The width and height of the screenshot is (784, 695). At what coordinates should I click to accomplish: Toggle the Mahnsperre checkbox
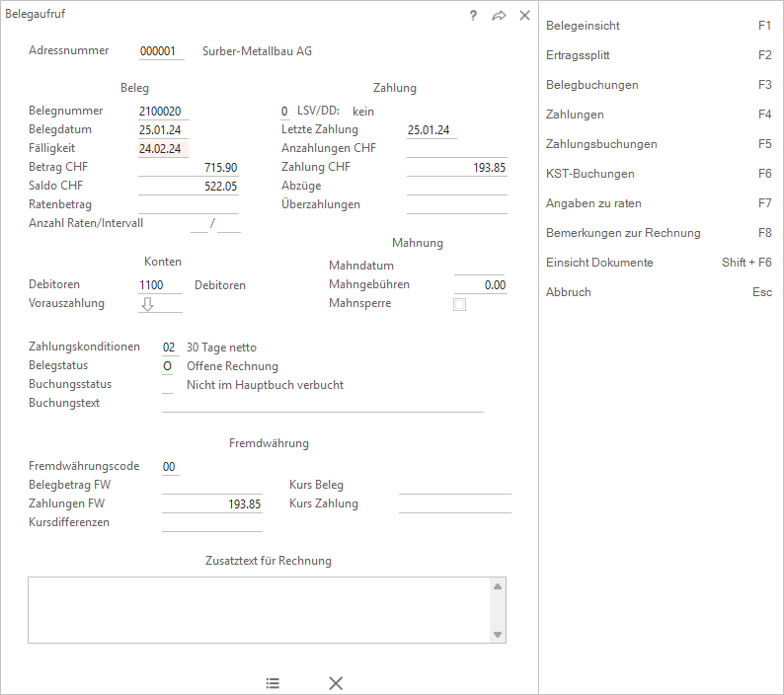(x=459, y=304)
